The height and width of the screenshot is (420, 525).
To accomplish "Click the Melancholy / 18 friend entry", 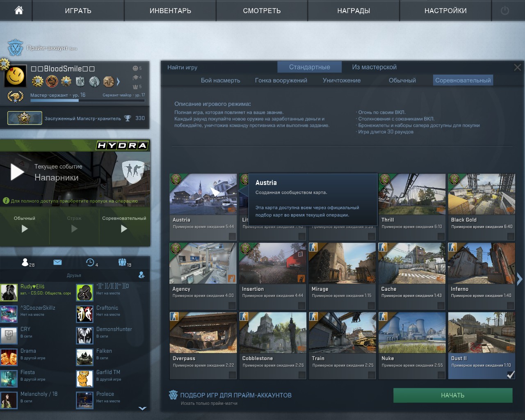I will pyautogui.click(x=37, y=400).
